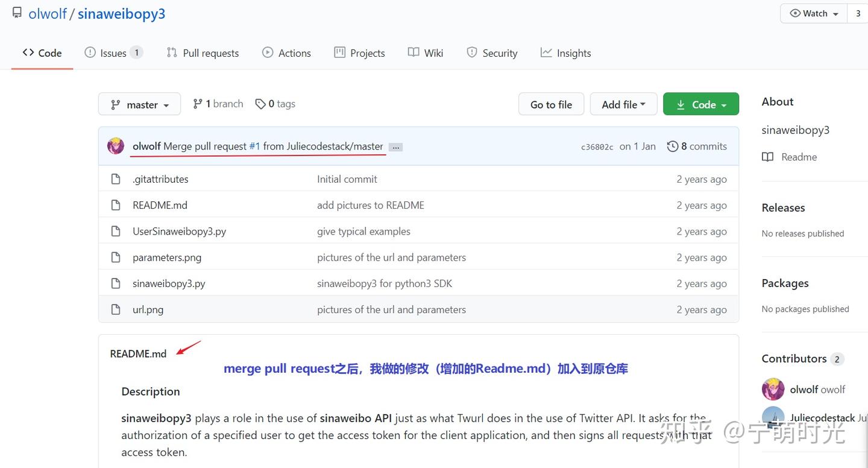Click the file icon beside sinaweibopy3.py
The image size is (868, 468).
(x=116, y=283)
